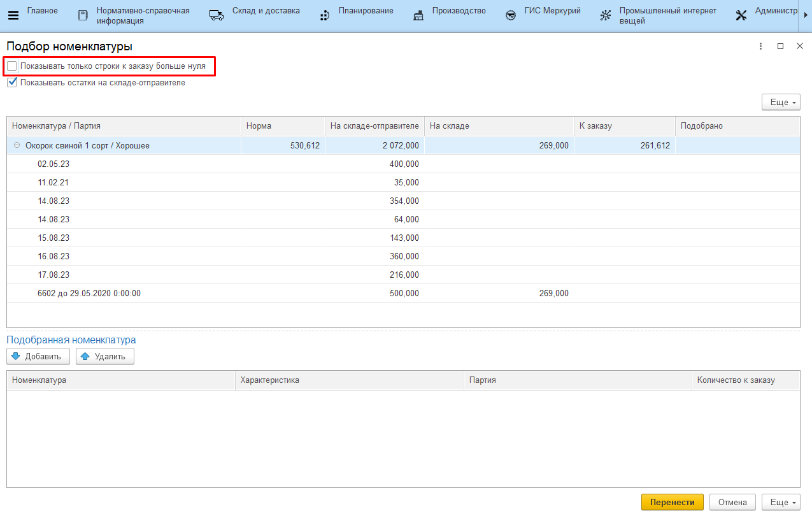Uncheck Показывать остатки на складе-отправителе

(12, 82)
